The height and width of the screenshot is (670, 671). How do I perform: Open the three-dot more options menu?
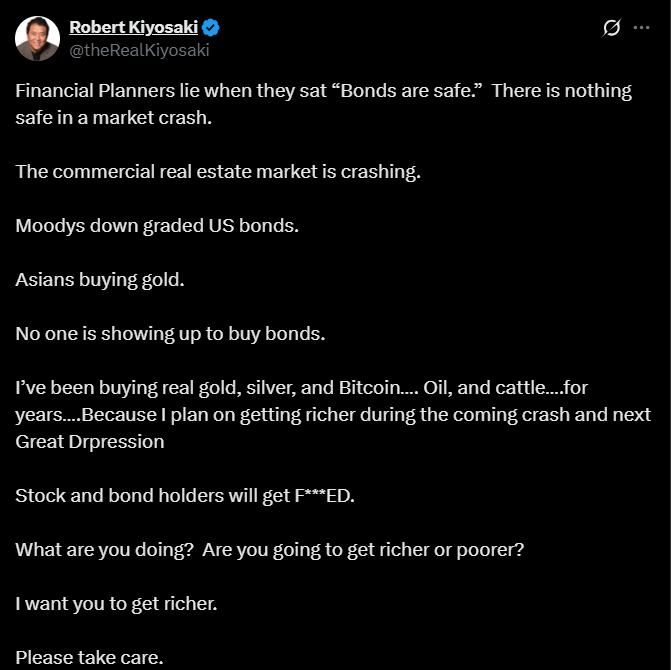641,27
